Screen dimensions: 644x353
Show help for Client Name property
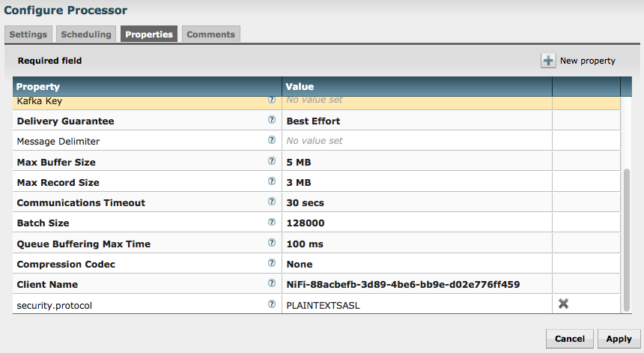[272, 284]
